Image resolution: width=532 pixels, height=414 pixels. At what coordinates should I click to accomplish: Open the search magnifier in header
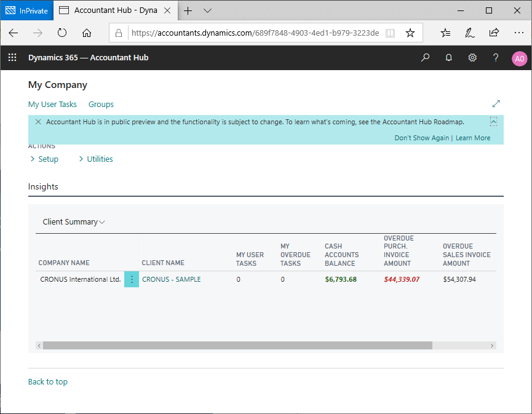click(425, 58)
